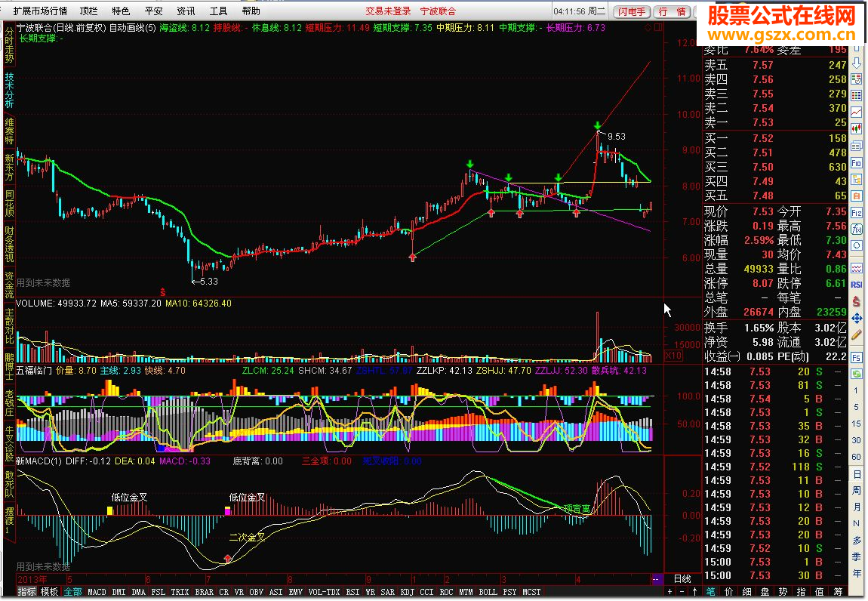Open the 日线 period selector
868x601 pixels.
682,579
